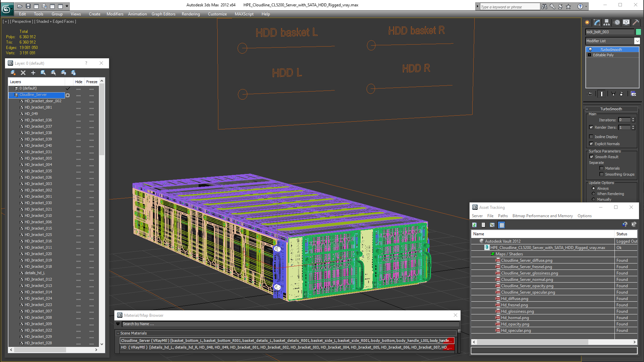Click Configure Modifier Sets icon
644x362 pixels.
pos(634,94)
